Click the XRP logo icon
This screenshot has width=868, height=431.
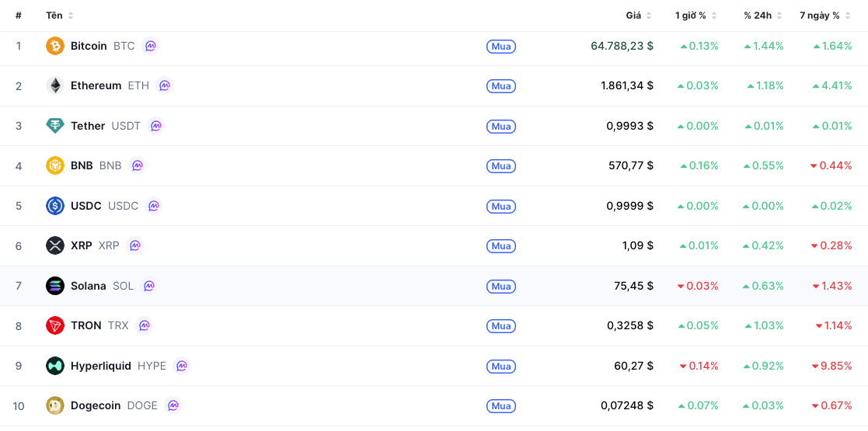click(55, 245)
